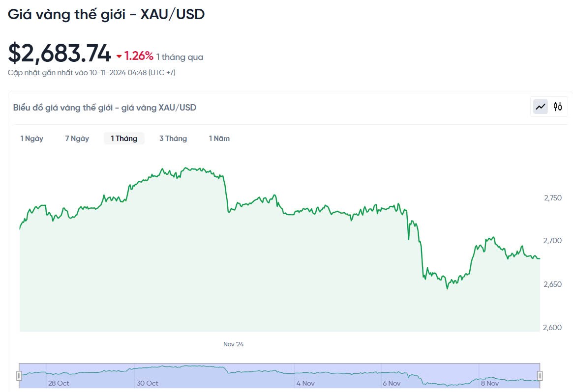This screenshot has height=392, width=573.
Task: Click the right handle of range navigator
Action: (x=540, y=376)
